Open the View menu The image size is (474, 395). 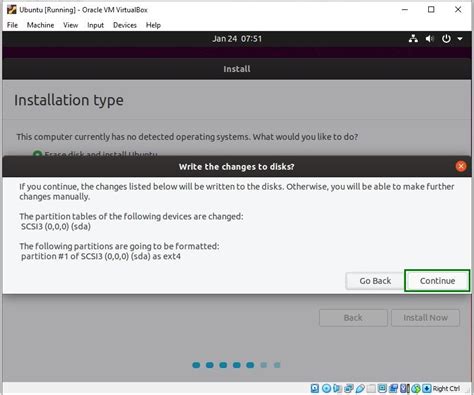tap(70, 25)
